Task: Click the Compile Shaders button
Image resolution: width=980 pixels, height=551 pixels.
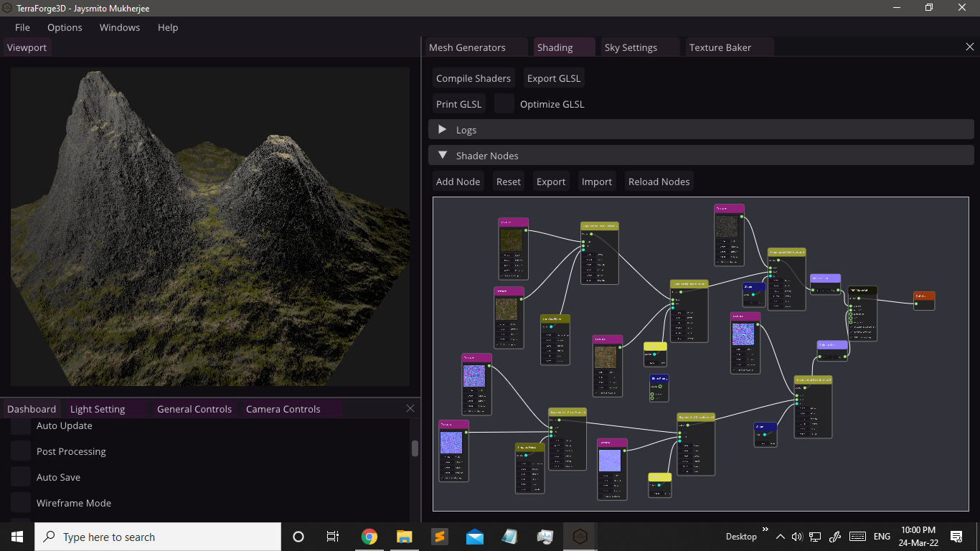Action: coord(473,78)
